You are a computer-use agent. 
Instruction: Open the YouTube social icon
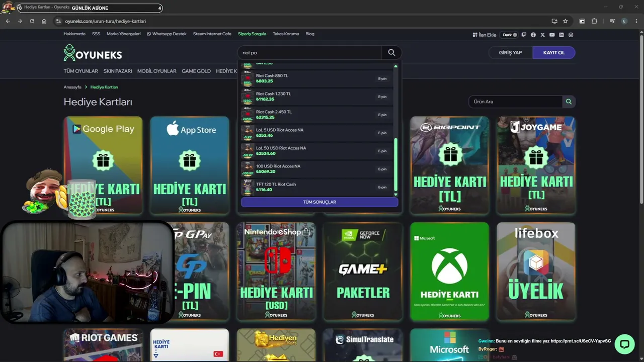(x=552, y=35)
